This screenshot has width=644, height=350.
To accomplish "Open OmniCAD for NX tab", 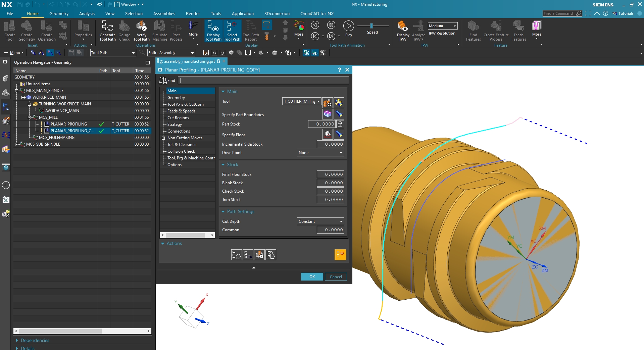I will pyautogui.click(x=317, y=14).
